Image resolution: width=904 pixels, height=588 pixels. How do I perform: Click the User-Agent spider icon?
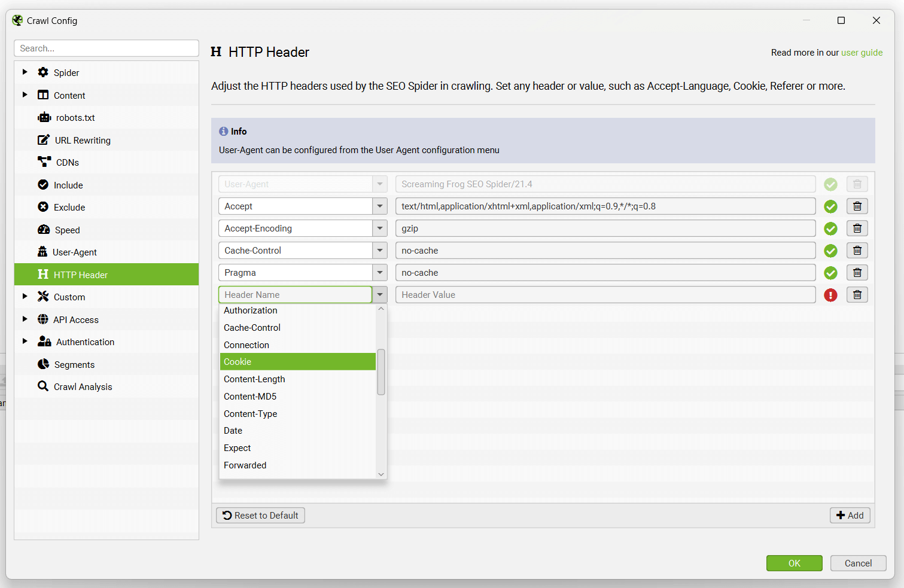pos(43,252)
